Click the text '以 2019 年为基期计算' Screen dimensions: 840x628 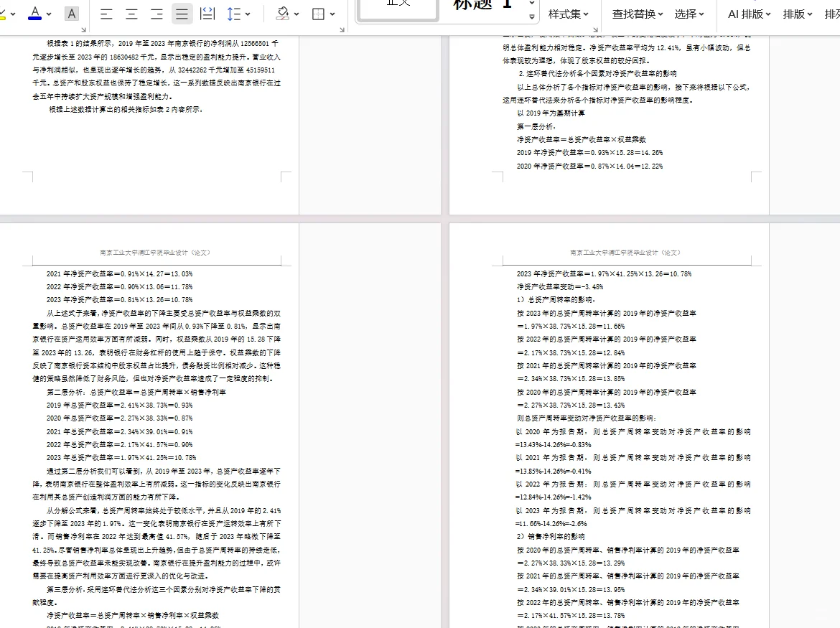tap(551, 113)
